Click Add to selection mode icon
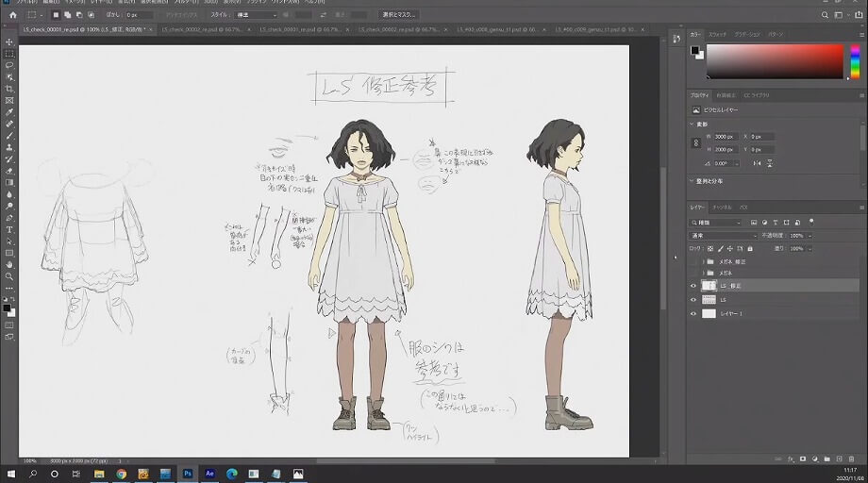 pos(68,15)
